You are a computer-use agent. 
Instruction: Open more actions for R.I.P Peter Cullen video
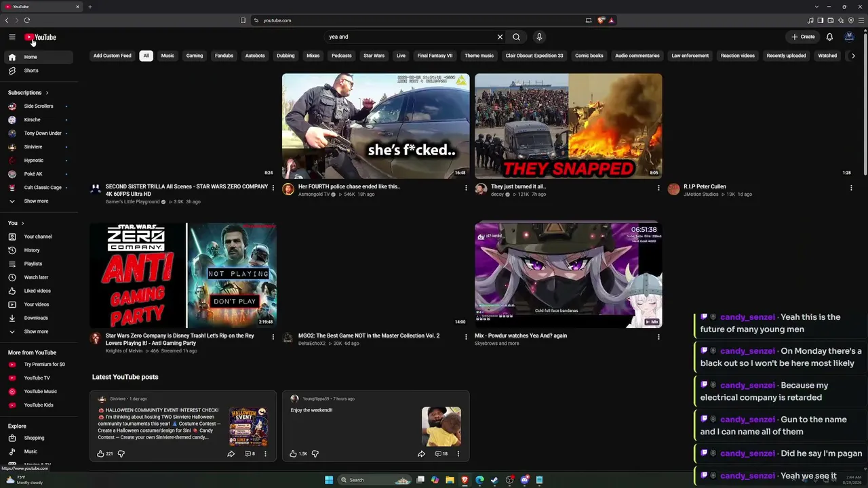[x=851, y=188]
